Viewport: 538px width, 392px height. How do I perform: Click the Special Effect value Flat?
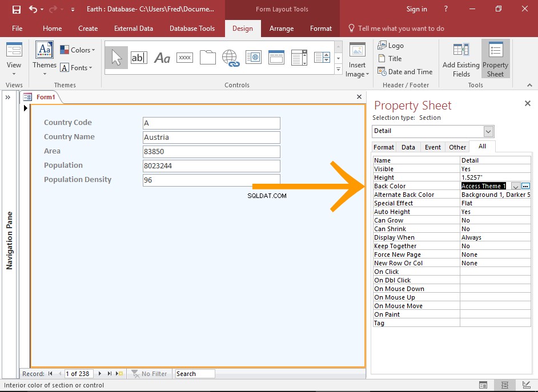click(496, 203)
